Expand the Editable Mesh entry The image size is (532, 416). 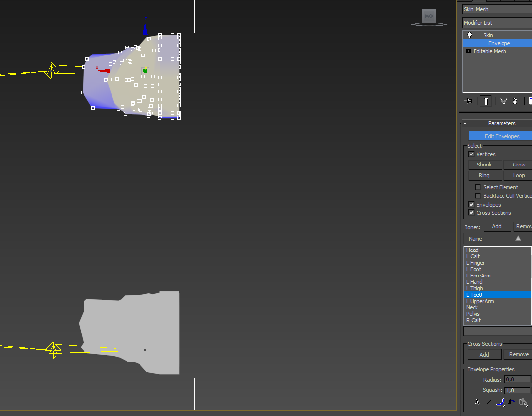coord(468,51)
